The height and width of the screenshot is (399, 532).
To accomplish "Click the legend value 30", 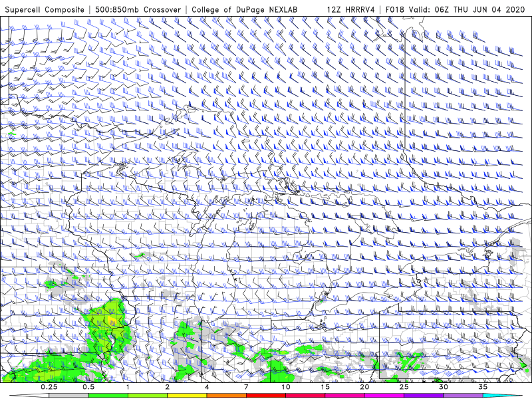I will pyautogui.click(x=444, y=387).
